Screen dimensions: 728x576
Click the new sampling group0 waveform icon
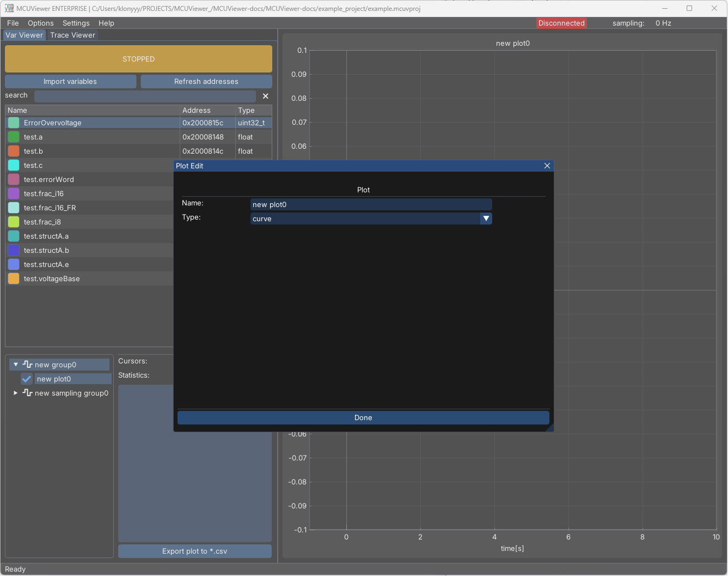coord(28,393)
